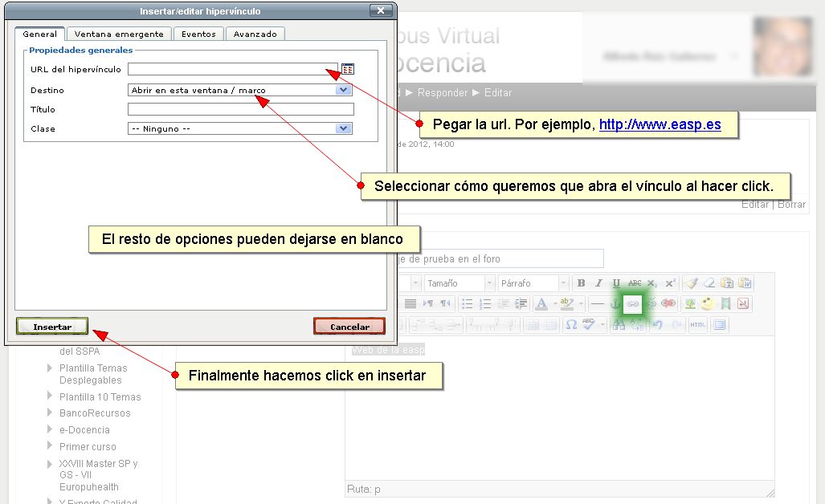Image resolution: width=825 pixels, height=504 pixels.
Task: Click the Underline formatting icon
Action: (x=616, y=283)
